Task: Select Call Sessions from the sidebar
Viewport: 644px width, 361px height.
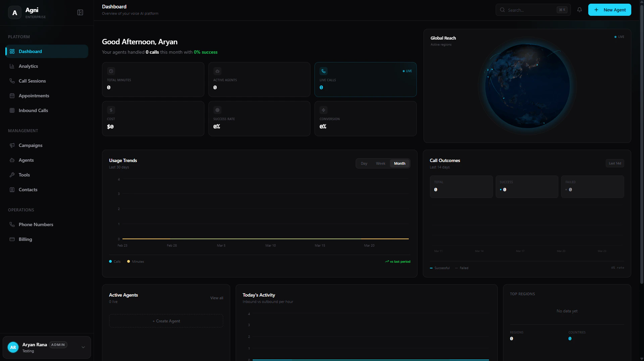Action: [x=32, y=81]
